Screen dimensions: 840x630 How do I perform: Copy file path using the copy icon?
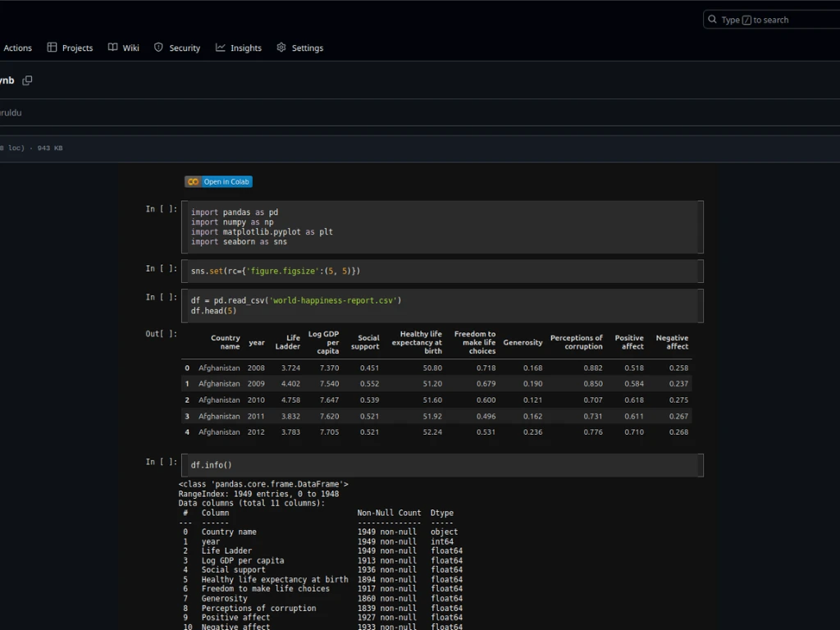coord(27,80)
